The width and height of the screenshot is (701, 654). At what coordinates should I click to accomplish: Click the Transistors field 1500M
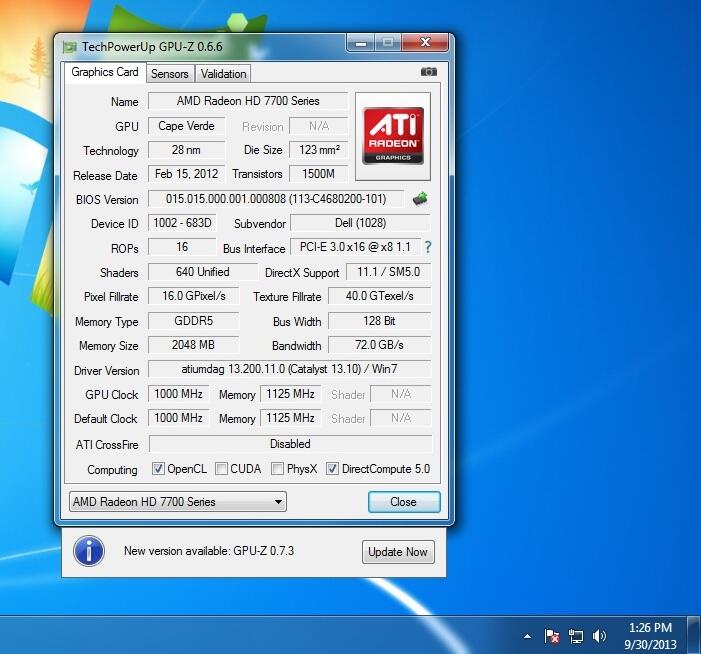pyautogui.click(x=319, y=174)
